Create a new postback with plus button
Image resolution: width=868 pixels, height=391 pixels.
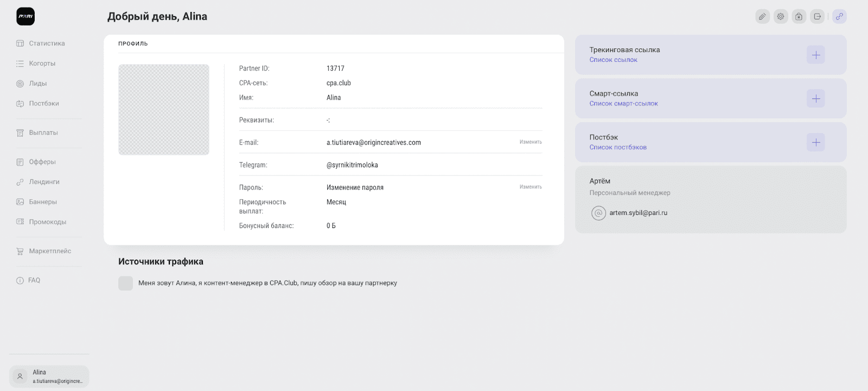pyautogui.click(x=815, y=142)
